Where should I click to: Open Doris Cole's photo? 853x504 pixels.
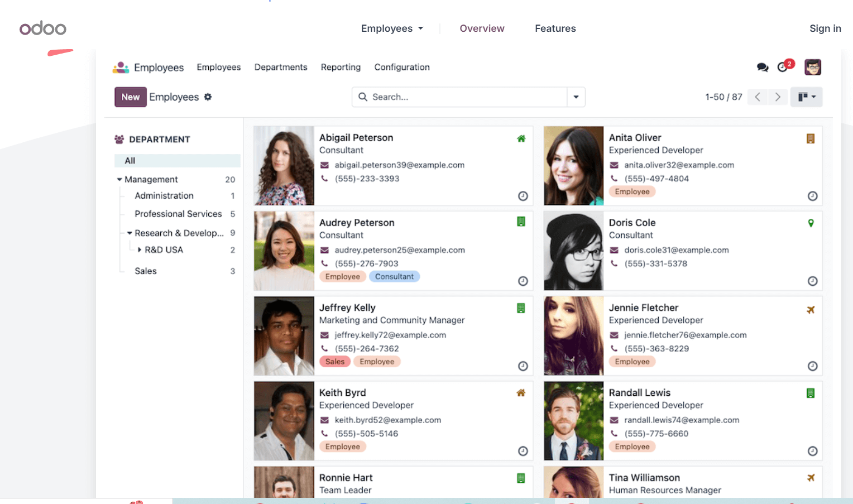coord(574,251)
